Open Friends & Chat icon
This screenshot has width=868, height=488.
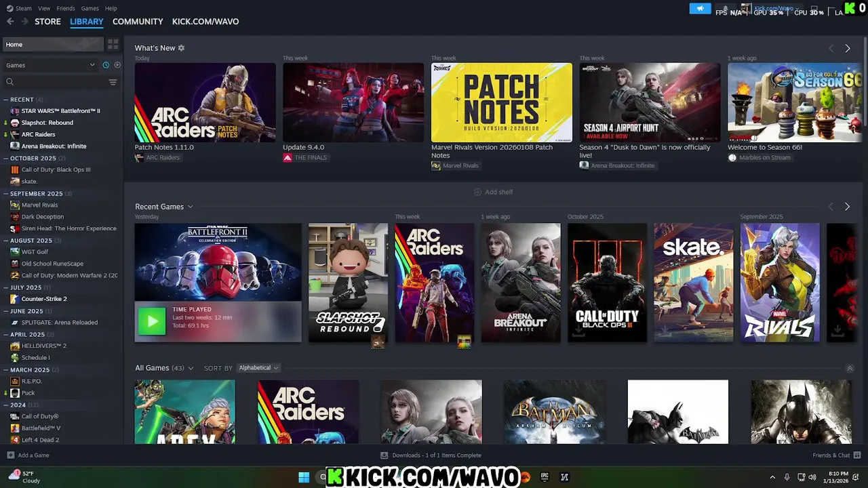tap(857, 455)
